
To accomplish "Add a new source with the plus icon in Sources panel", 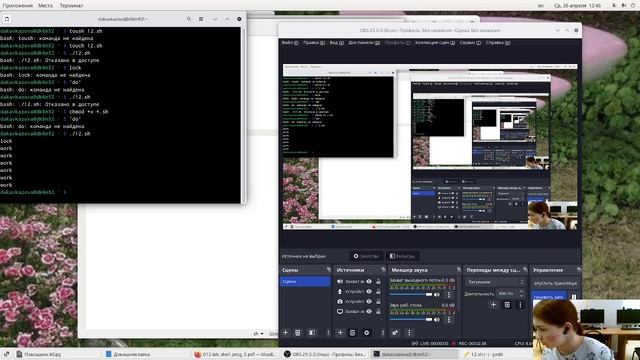I will (x=340, y=333).
